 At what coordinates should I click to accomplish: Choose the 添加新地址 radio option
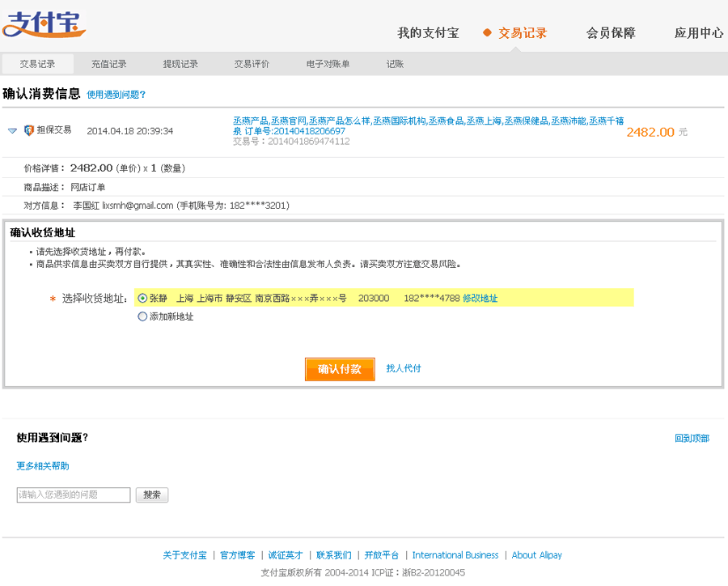click(x=142, y=316)
